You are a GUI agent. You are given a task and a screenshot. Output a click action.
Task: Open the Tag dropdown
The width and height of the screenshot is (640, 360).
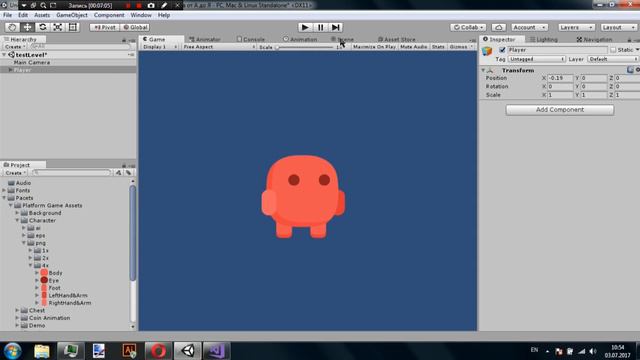pyautogui.click(x=536, y=59)
